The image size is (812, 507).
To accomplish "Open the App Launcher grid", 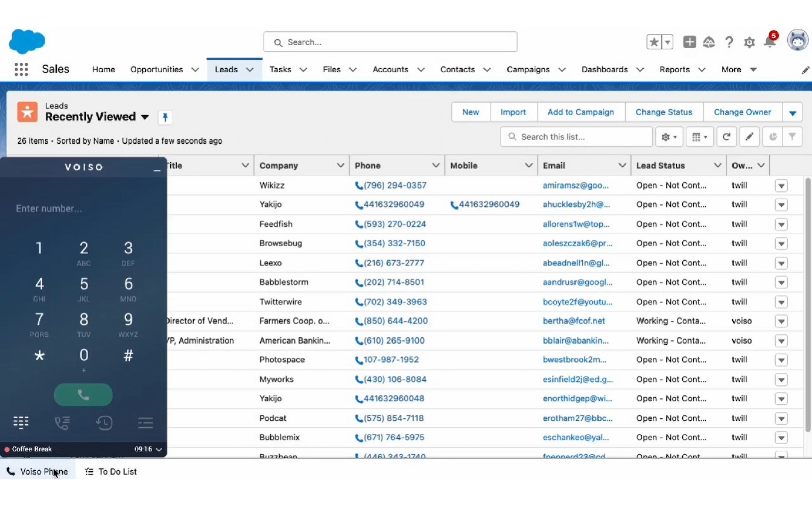I will [21, 69].
